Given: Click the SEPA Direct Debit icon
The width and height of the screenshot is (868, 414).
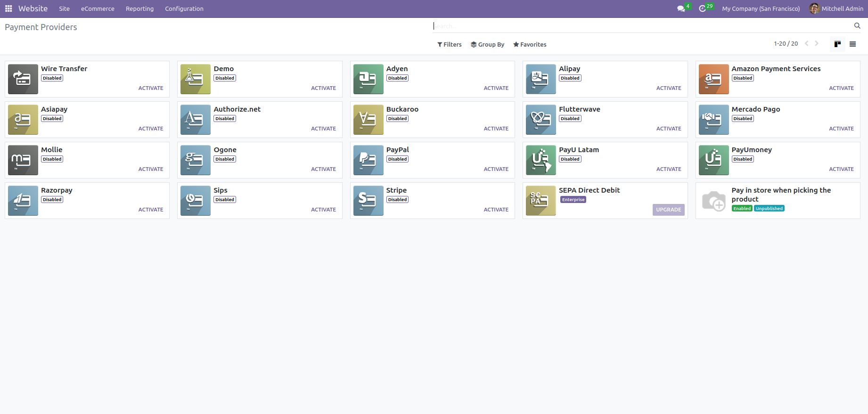Looking at the screenshot, I should pyautogui.click(x=541, y=201).
